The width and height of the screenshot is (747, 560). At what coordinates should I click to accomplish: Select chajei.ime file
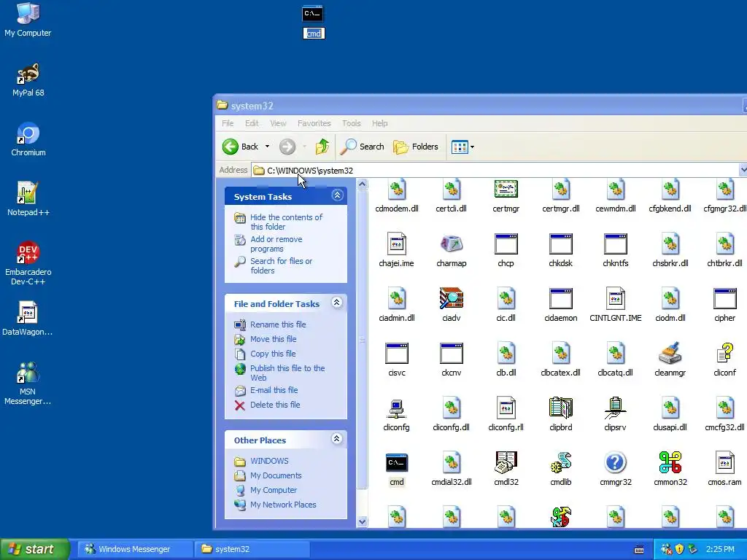(396, 250)
